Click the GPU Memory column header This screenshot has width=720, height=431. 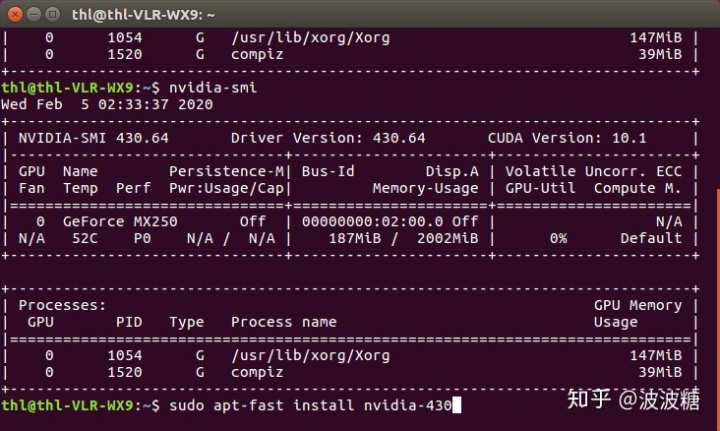click(x=638, y=306)
